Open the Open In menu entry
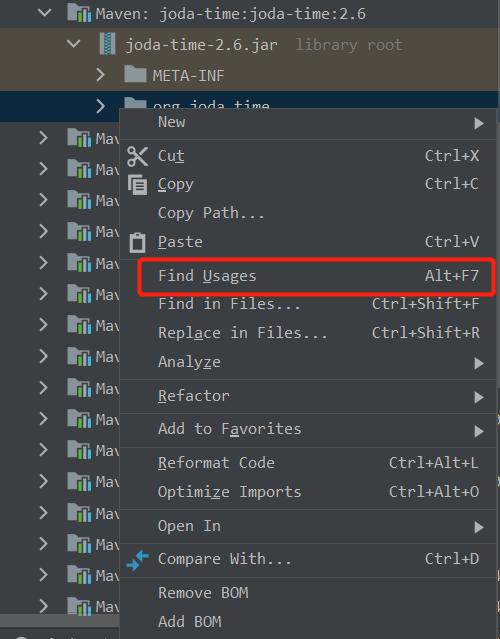The width and height of the screenshot is (500, 639). click(308, 526)
